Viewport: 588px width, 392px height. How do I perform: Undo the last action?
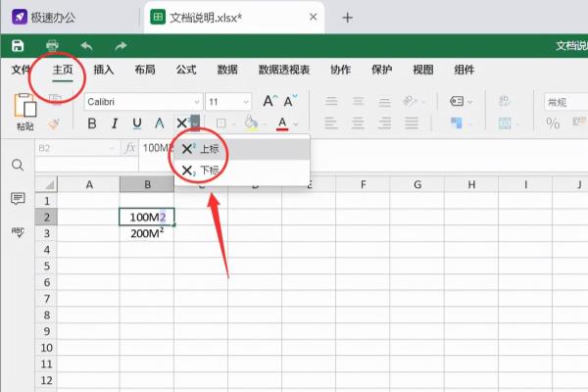pyautogui.click(x=86, y=46)
